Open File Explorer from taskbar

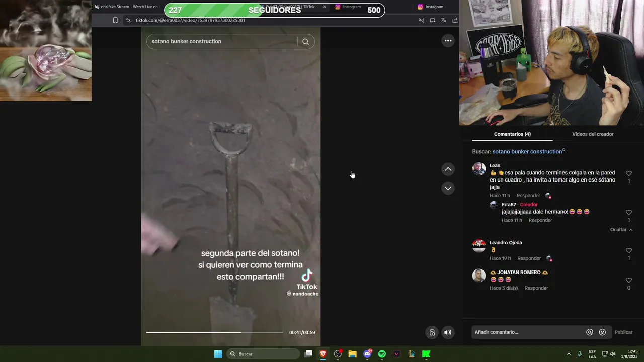pos(352,354)
